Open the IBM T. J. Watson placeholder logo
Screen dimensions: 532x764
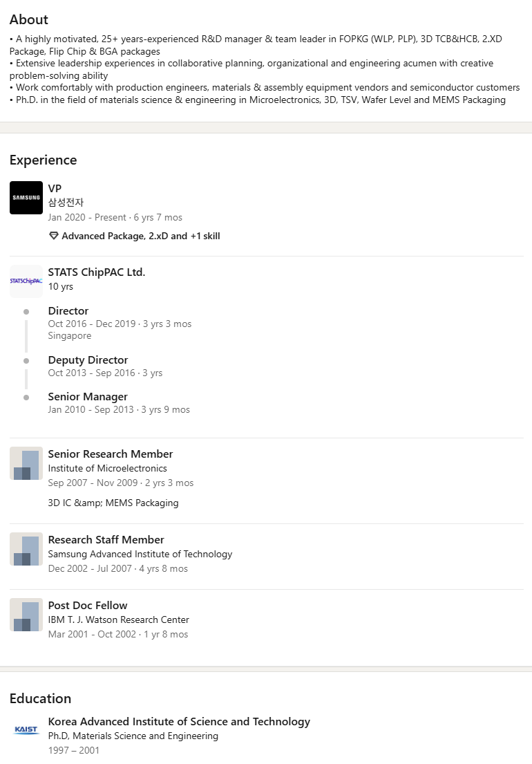tap(26, 615)
